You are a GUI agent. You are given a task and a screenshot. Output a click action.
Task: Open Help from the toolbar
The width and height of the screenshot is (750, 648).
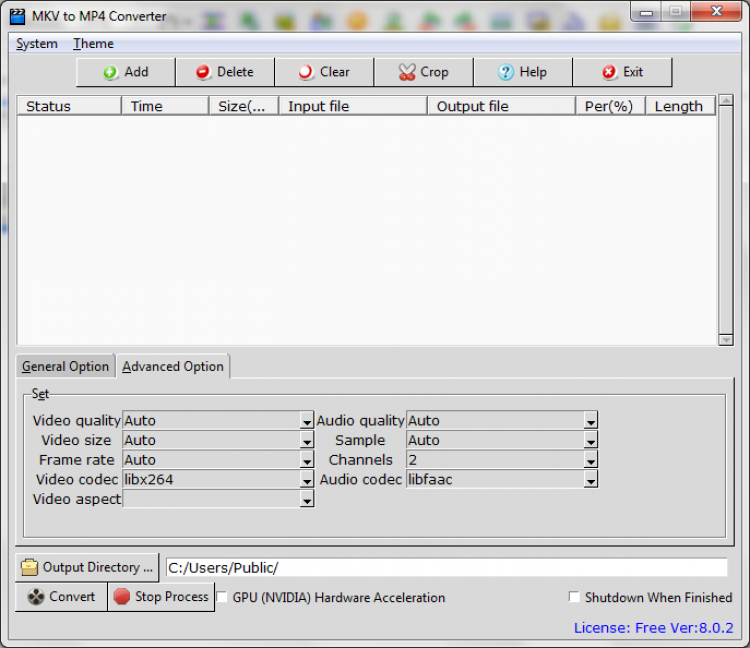tap(523, 72)
